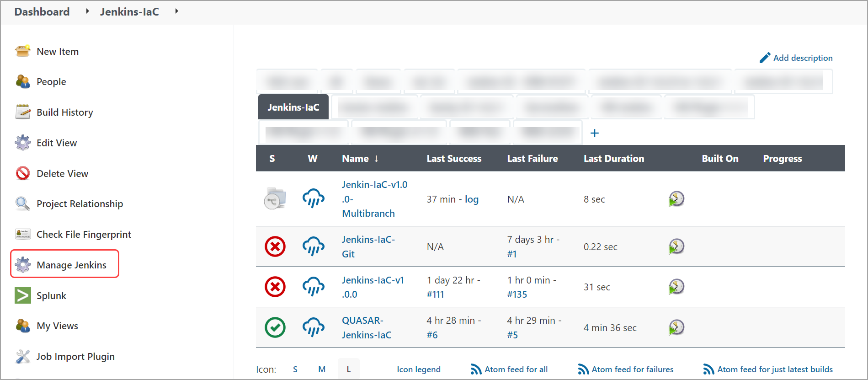Click the weather rain icon for QUASAR-Jenkins-IaC
Screen dimensions: 868x380
[314, 327]
